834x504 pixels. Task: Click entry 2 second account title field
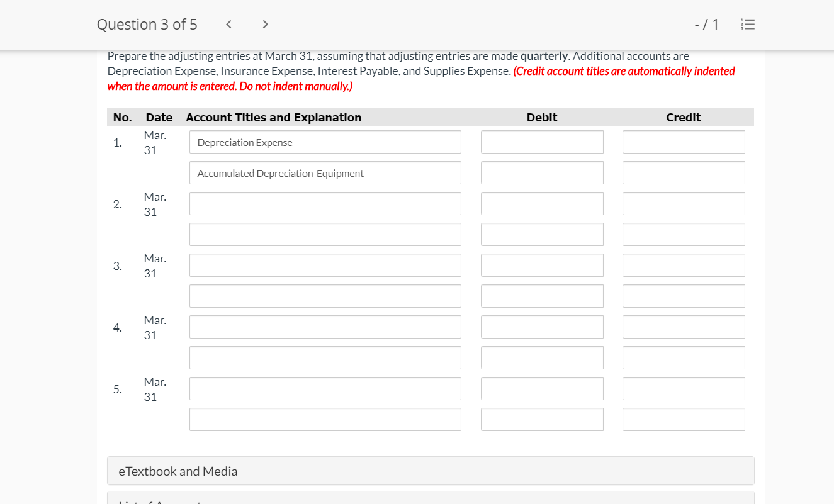325,235
